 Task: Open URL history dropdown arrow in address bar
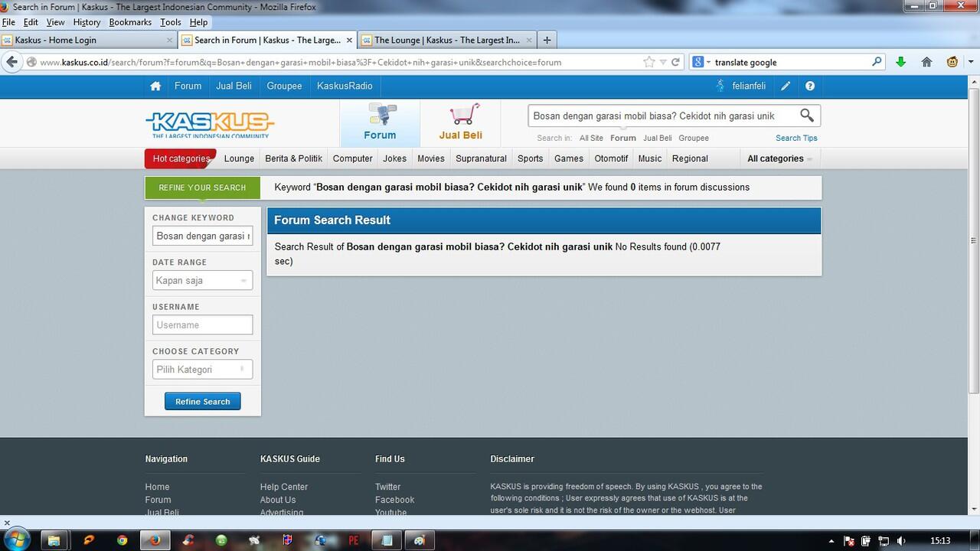click(663, 62)
